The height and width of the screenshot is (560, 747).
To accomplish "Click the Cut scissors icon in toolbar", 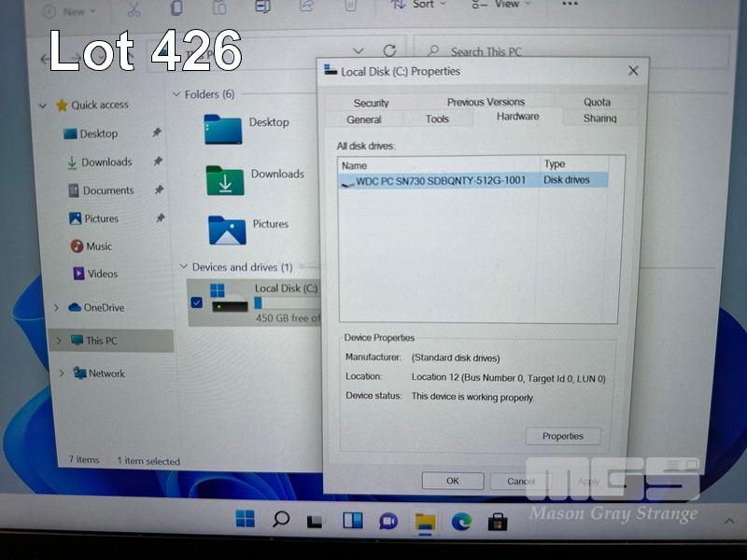I will (x=134, y=8).
